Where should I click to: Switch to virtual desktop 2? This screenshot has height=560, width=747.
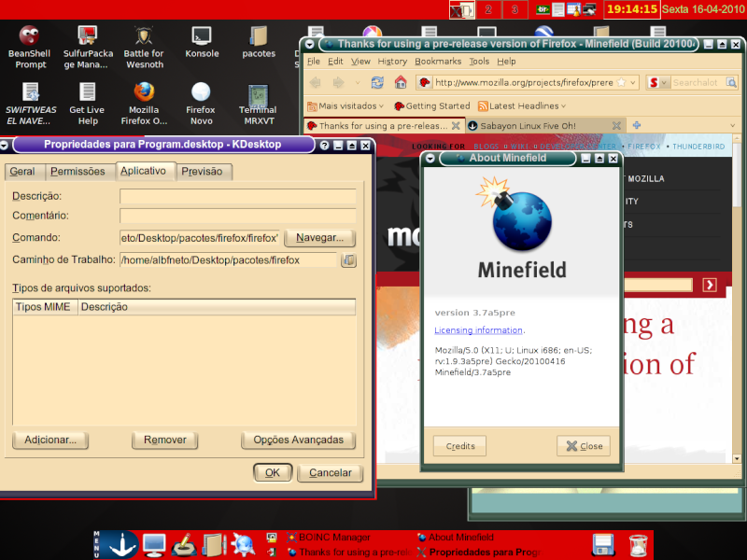487,9
